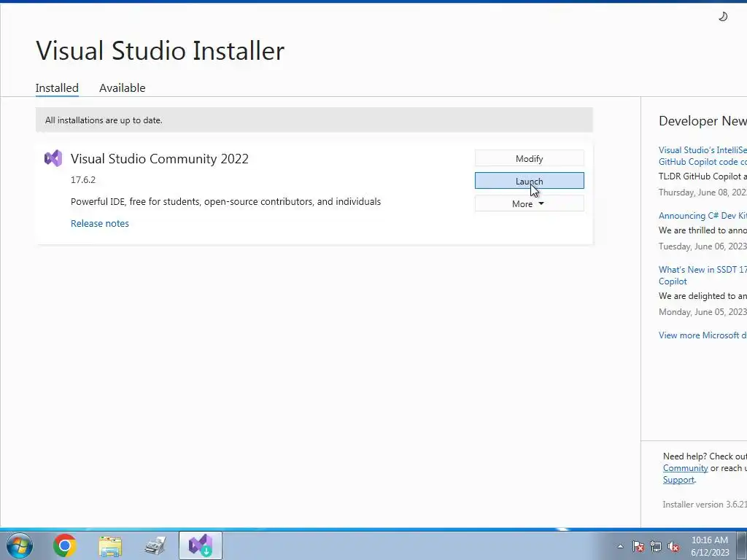
Task: Select Visual Studio Installer taskbar button
Action: point(200,545)
